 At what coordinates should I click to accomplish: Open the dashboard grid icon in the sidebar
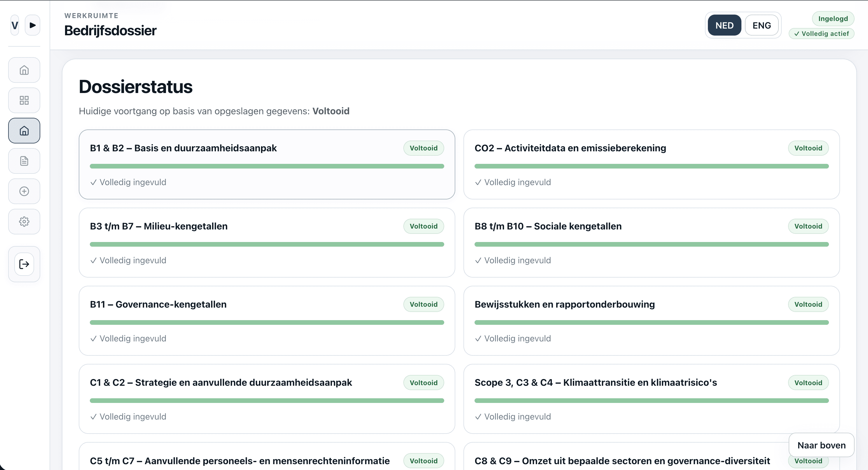24,100
